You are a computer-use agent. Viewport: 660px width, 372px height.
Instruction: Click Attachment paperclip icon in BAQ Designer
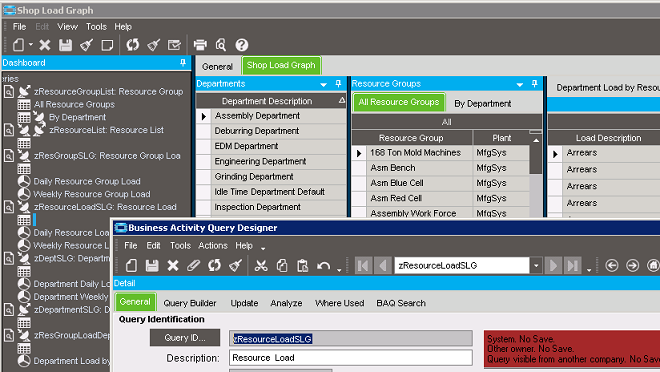[x=193, y=266]
